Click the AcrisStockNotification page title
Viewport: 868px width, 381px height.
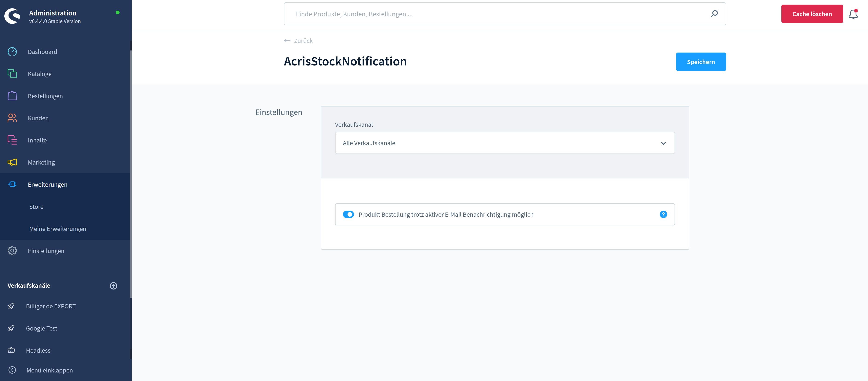click(345, 61)
